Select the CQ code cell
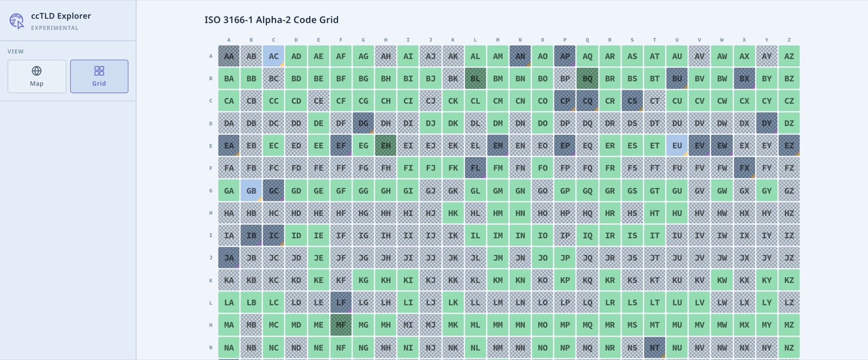Viewport: 868px width, 360px height. pyautogui.click(x=588, y=101)
